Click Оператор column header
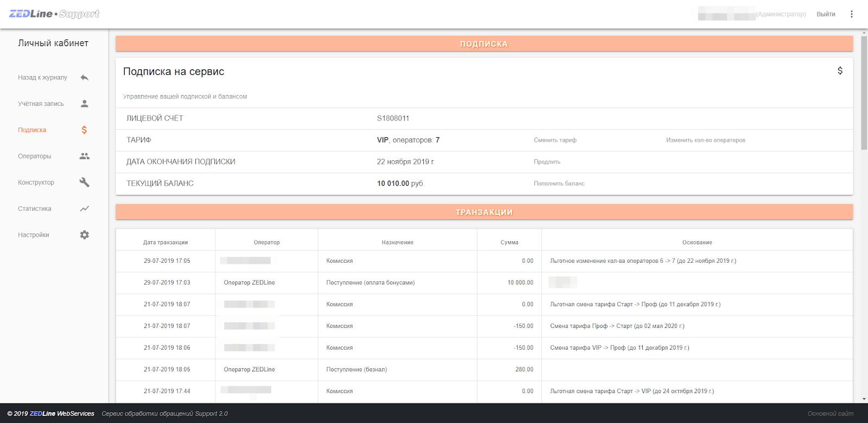This screenshot has width=868, height=423. tap(266, 242)
